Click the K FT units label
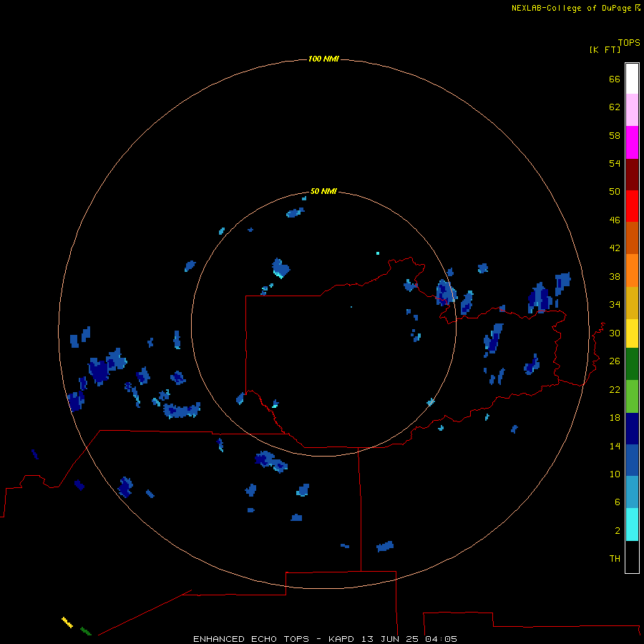 (605, 49)
